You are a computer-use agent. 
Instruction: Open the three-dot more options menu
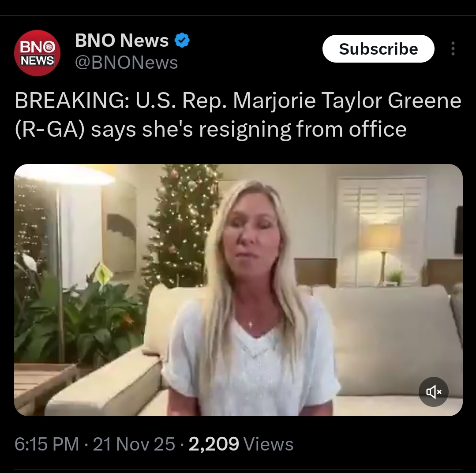point(453,48)
